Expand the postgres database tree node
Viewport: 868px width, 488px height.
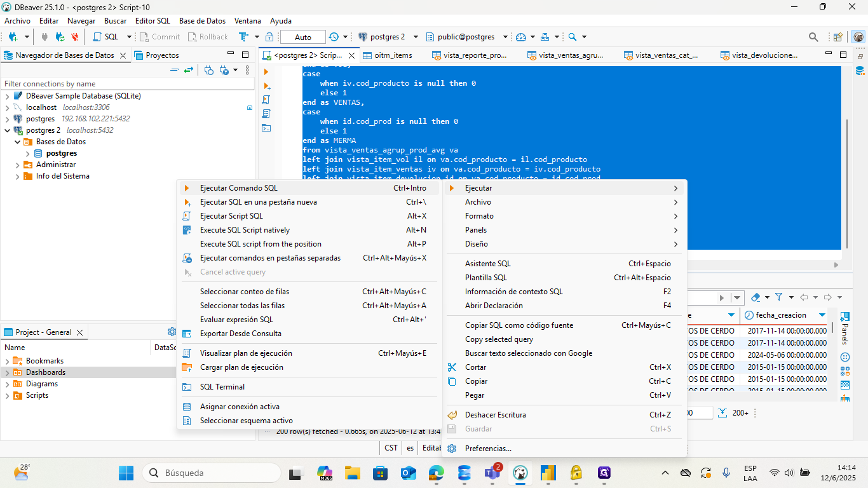tap(28, 153)
